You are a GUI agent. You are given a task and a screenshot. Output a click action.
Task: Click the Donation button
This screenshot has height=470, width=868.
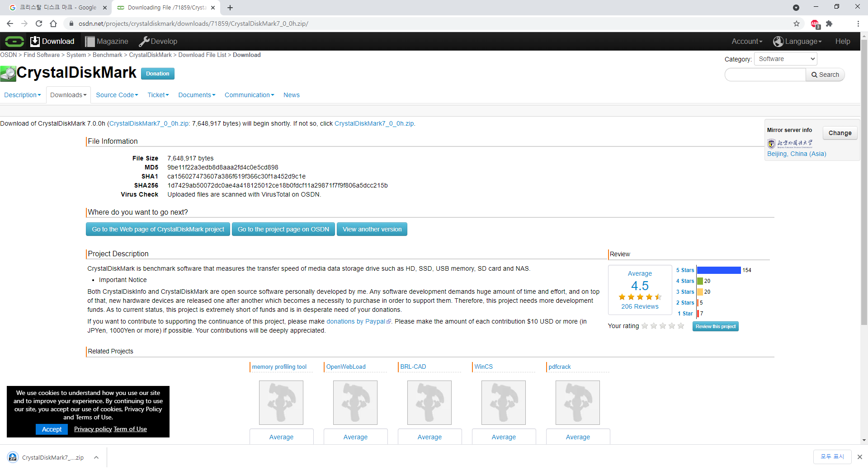[x=157, y=74]
